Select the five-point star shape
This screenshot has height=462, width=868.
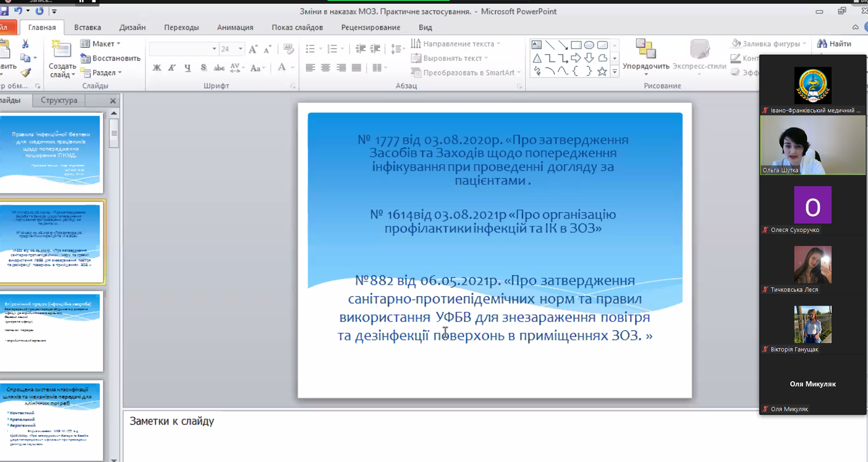pyautogui.click(x=602, y=72)
